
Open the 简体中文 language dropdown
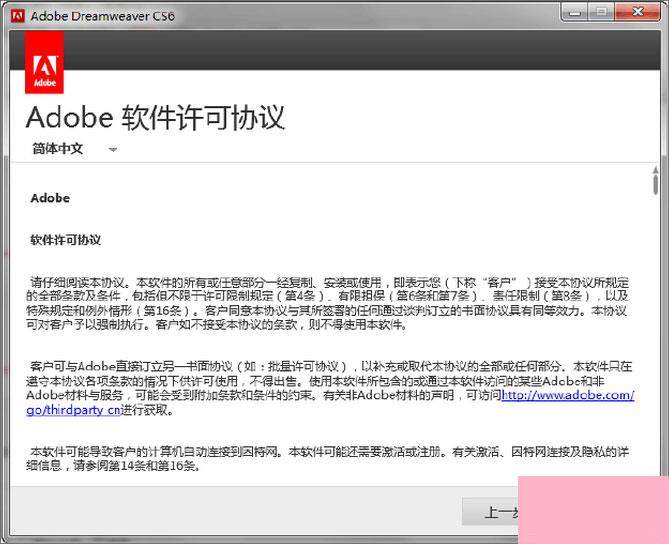(x=75, y=149)
